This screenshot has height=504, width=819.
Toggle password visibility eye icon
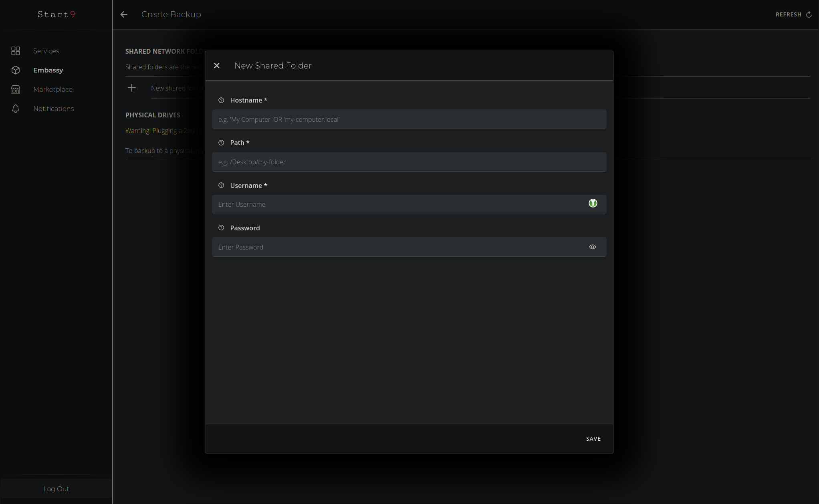593,247
